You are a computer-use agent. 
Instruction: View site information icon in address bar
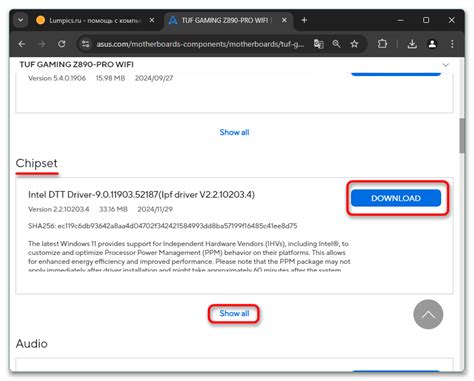tap(86, 44)
